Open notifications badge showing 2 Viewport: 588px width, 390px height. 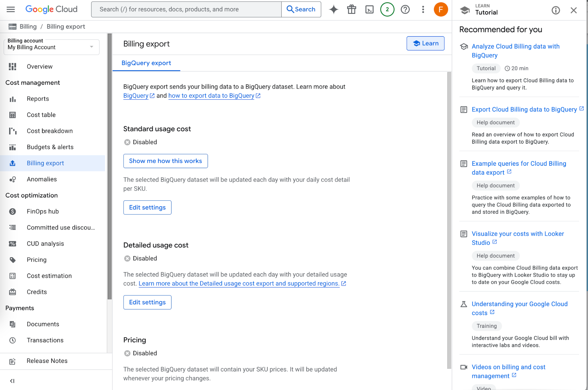387,9
